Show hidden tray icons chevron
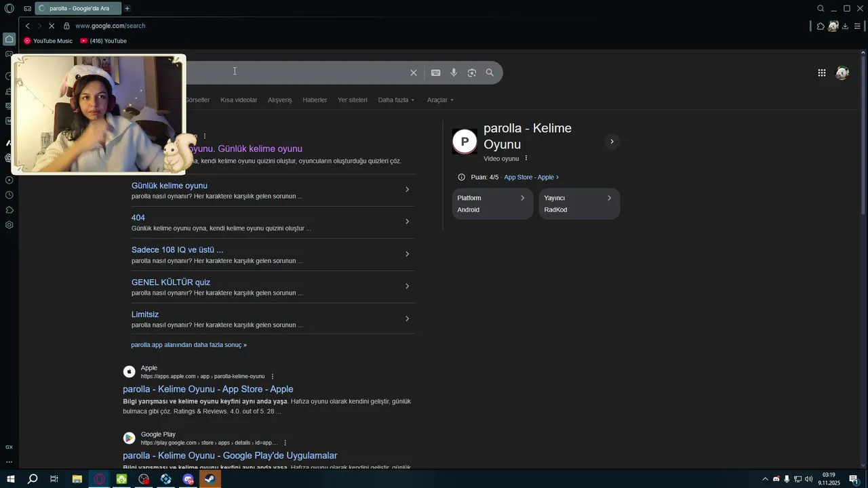Image resolution: width=868 pixels, height=488 pixels. click(x=766, y=479)
